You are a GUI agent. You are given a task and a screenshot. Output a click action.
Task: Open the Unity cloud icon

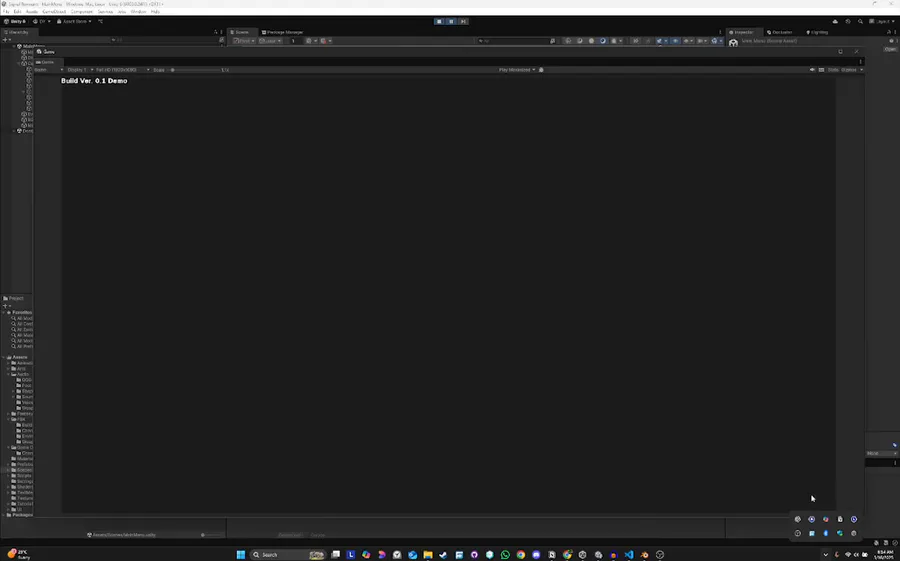point(835,21)
